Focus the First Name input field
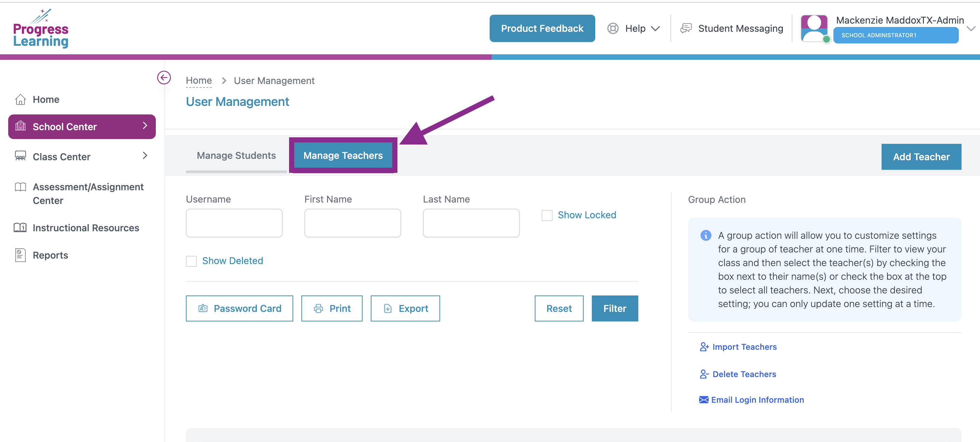 click(353, 223)
